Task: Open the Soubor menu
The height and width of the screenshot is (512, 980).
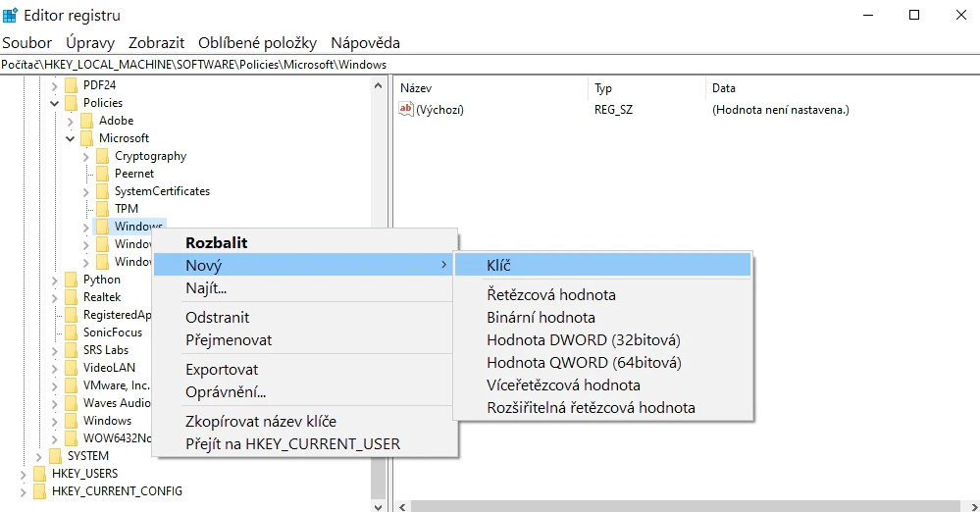Action: coord(26,42)
